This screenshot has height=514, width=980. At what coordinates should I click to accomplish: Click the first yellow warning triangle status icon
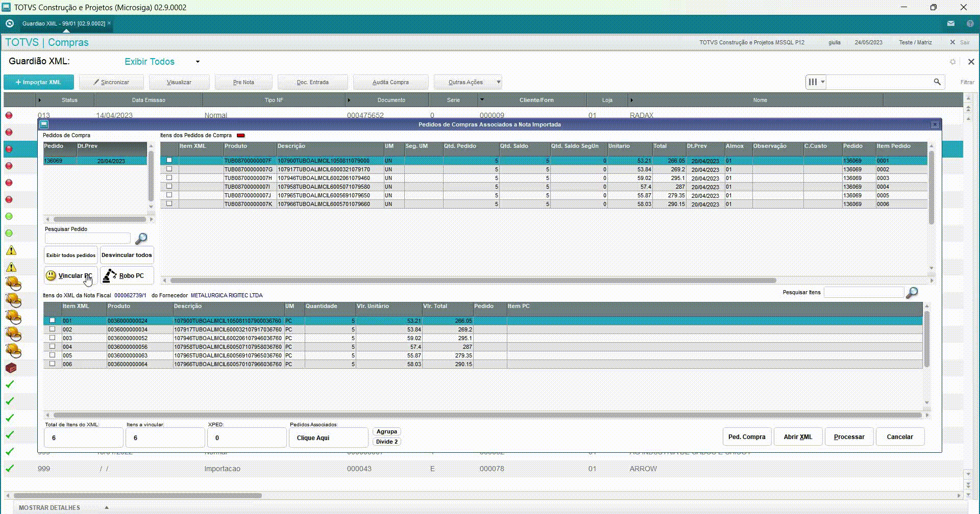(11, 250)
